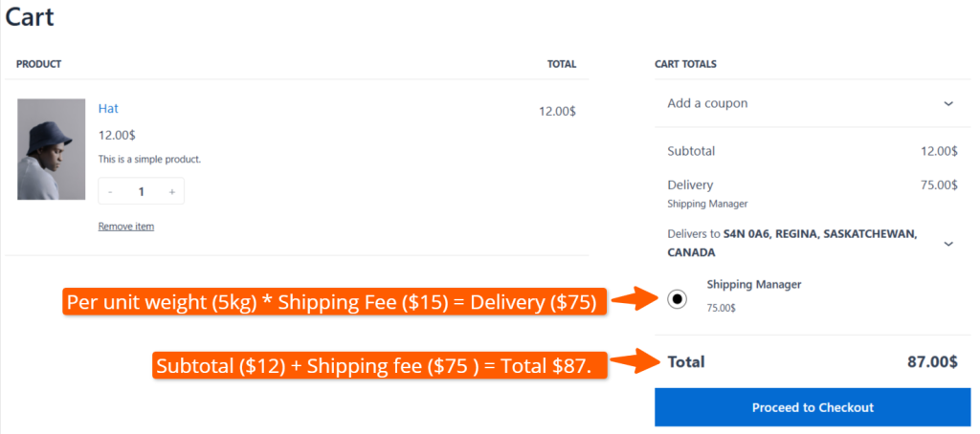The height and width of the screenshot is (434, 980).
Task: Decrease Hat quantity with minus button
Action: tap(110, 192)
